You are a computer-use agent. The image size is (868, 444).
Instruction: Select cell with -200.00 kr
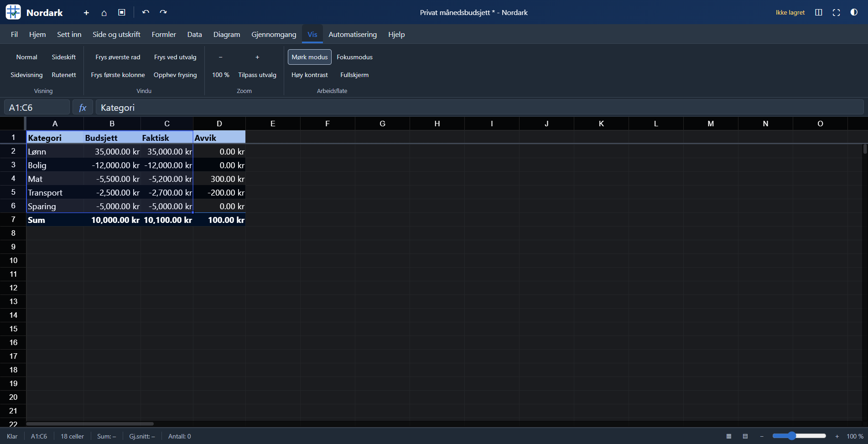[x=219, y=192]
